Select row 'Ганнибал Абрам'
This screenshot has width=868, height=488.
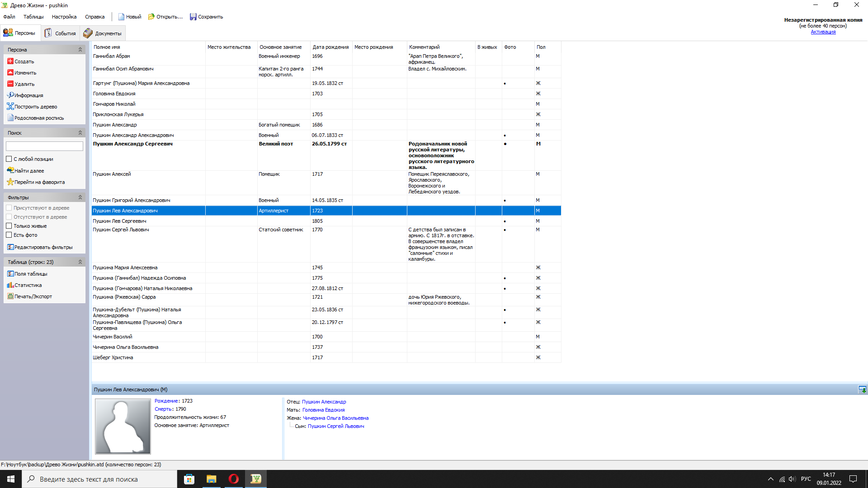pyautogui.click(x=326, y=59)
